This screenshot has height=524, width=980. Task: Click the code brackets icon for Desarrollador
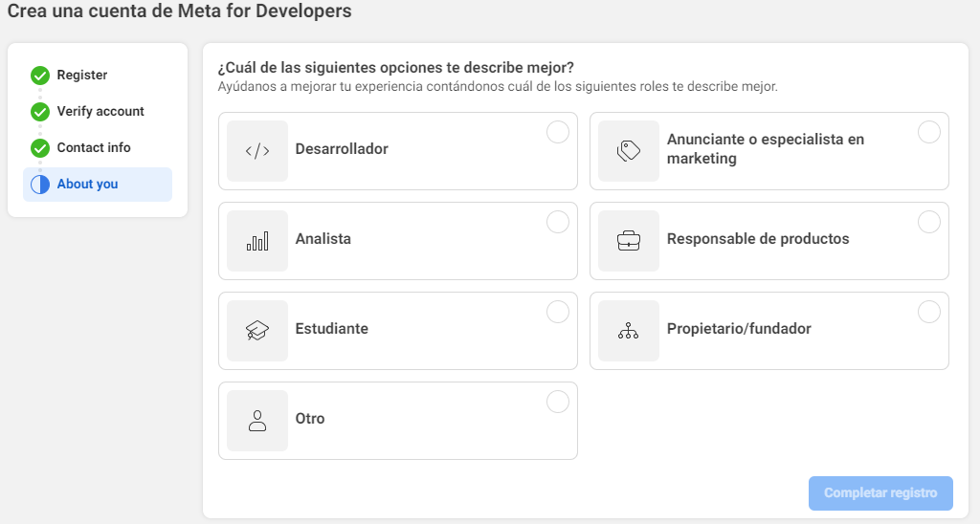coord(257,150)
